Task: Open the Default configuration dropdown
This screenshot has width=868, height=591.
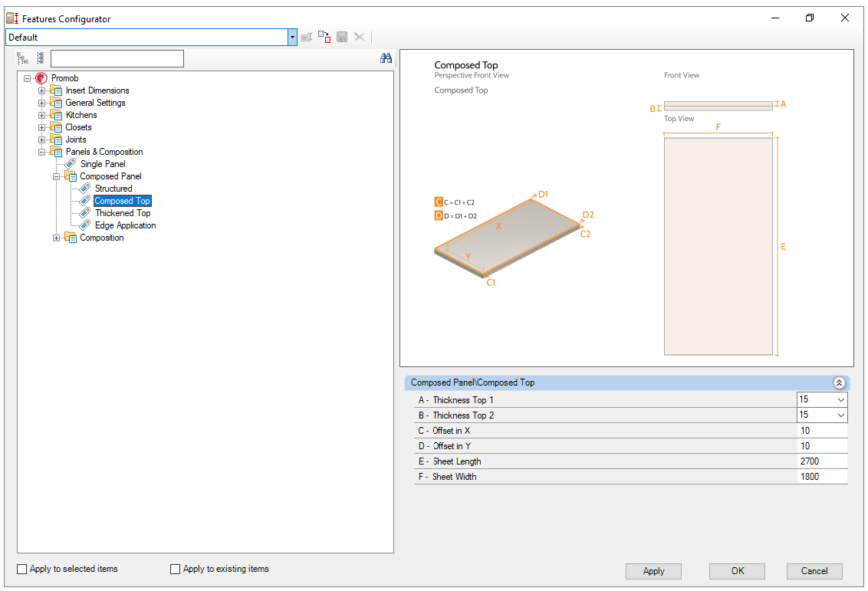Action: tap(292, 37)
